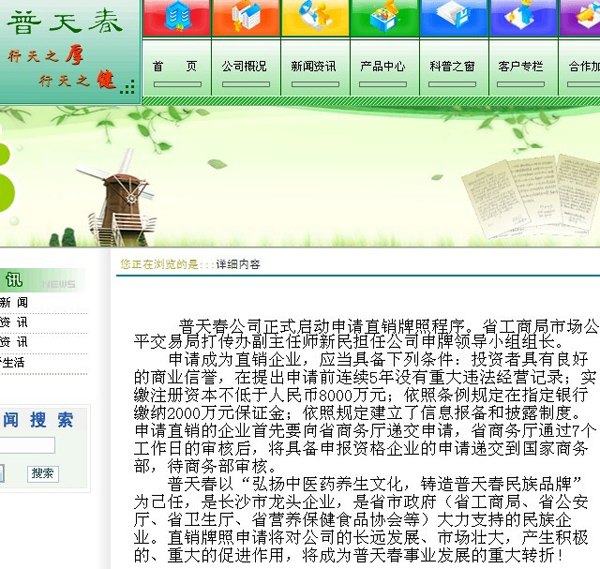The width and height of the screenshot is (600, 569).
Task: Click the icon above 客户专栏
Action: click(x=522, y=17)
